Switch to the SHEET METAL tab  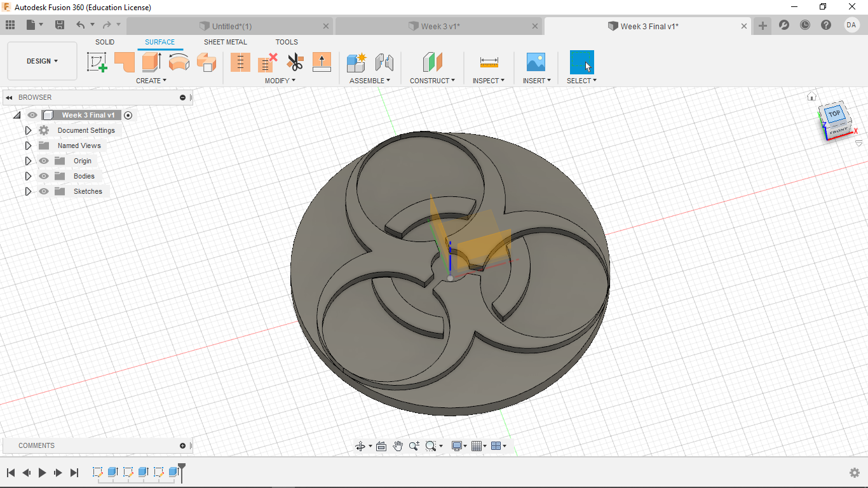click(226, 42)
